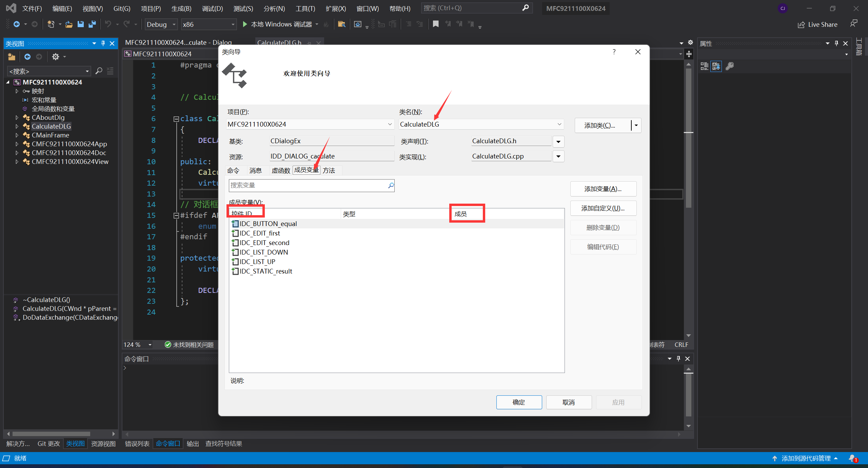Open the 类名 CalculateDLG combo box

559,124
